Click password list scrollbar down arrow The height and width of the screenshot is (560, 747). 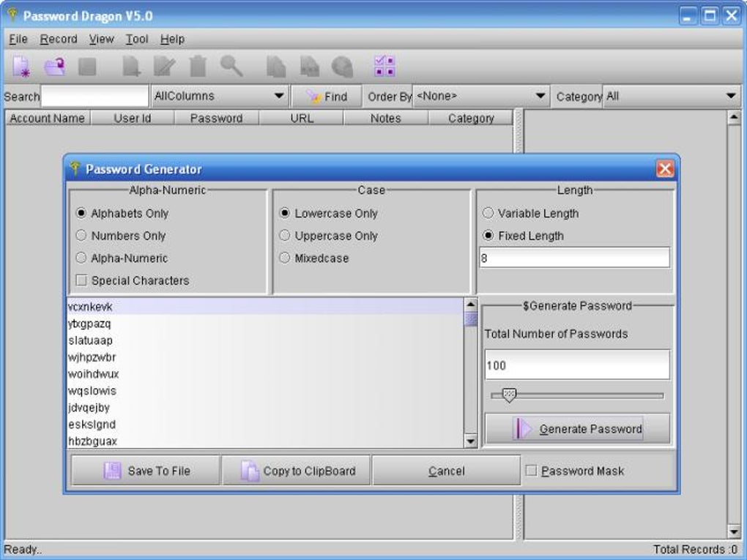(x=471, y=441)
